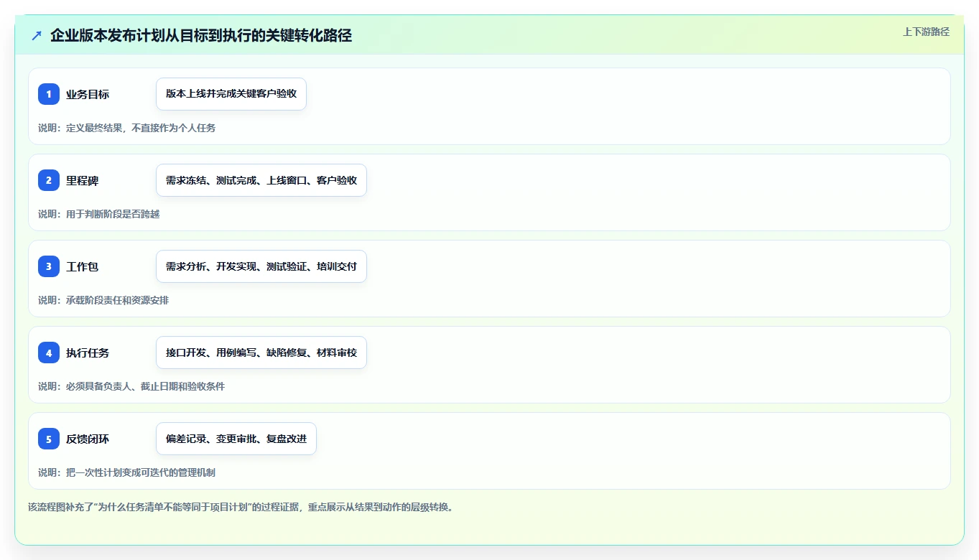
Task: Click the step 2 number badge
Action: (49, 180)
